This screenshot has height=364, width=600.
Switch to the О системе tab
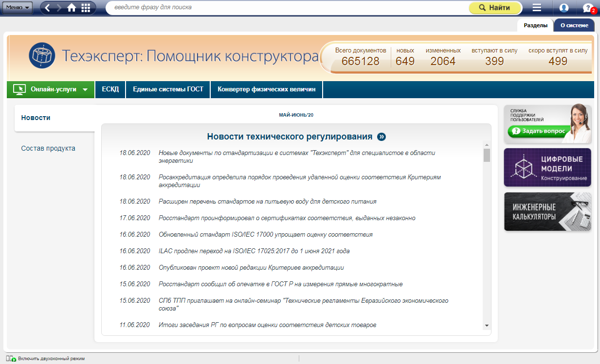click(x=574, y=25)
